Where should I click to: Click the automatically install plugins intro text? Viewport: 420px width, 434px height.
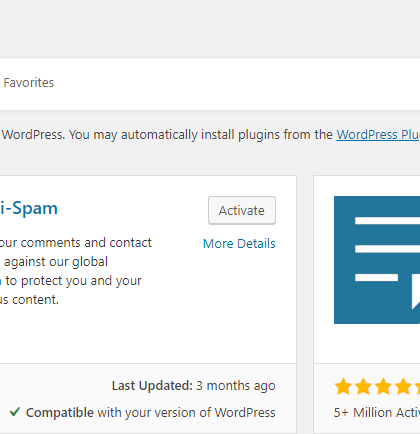pos(167,135)
